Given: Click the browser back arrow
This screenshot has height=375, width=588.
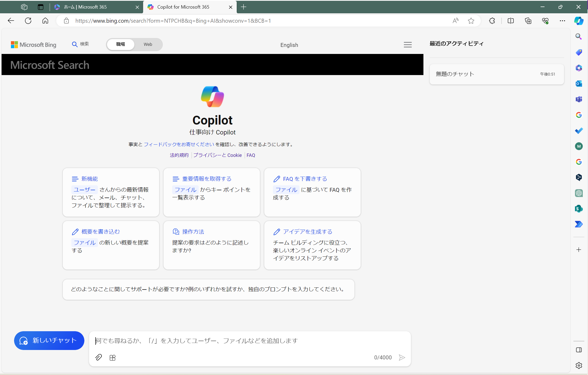Looking at the screenshot, I should tap(11, 21).
